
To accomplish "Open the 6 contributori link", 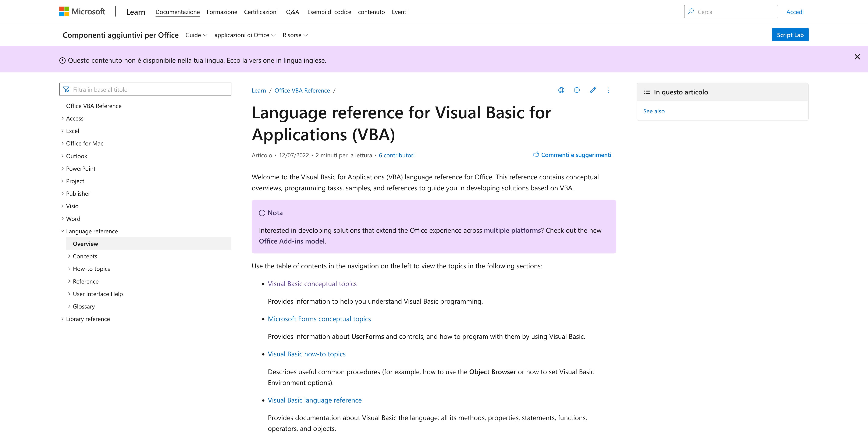I will (x=397, y=155).
